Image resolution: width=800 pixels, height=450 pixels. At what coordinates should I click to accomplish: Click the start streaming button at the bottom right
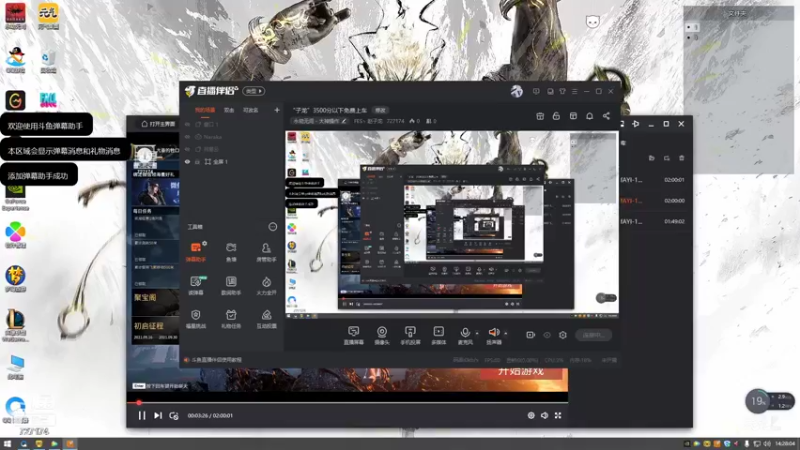click(593, 335)
